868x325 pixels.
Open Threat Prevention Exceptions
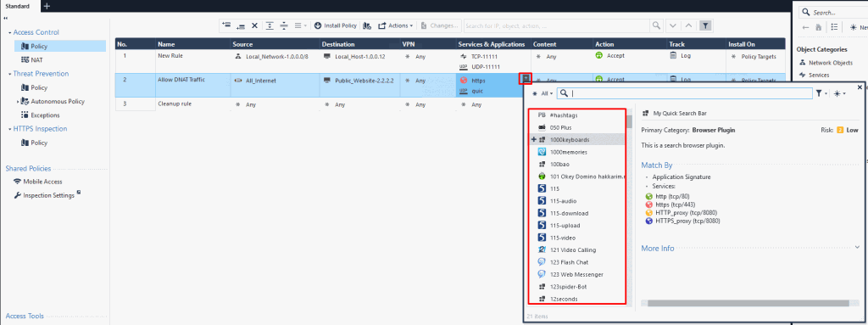pos(40,115)
